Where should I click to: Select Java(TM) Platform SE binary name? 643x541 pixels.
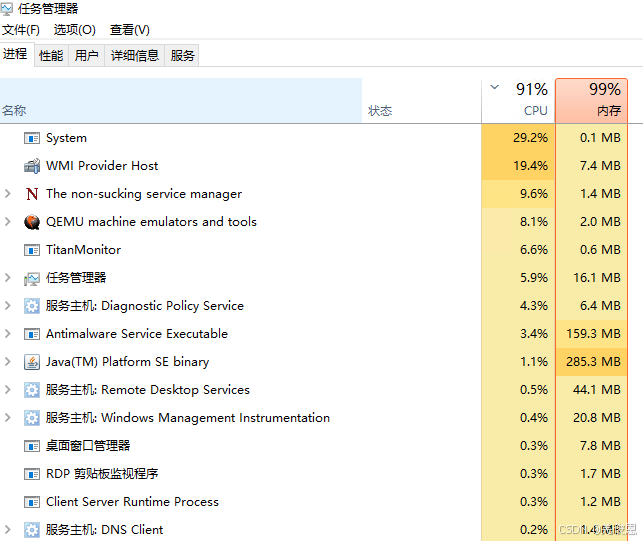(x=128, y=362)
